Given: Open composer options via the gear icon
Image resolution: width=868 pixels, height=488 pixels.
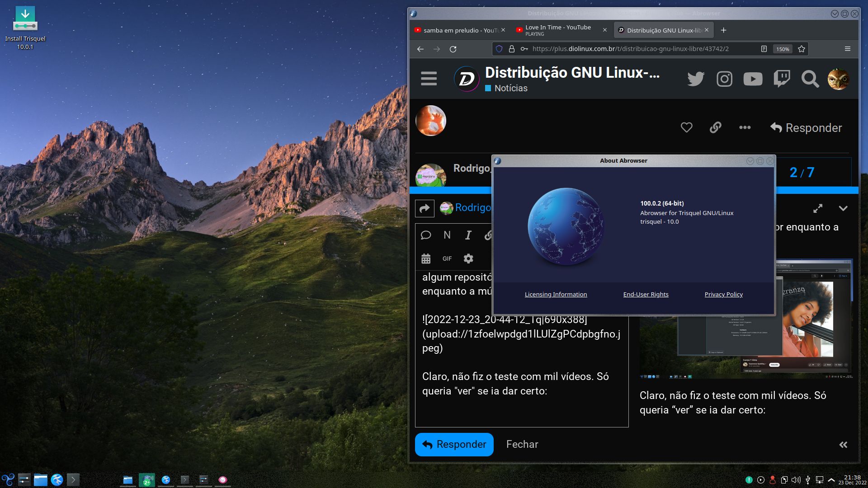Looking at the screenshot, I should 468,258.
